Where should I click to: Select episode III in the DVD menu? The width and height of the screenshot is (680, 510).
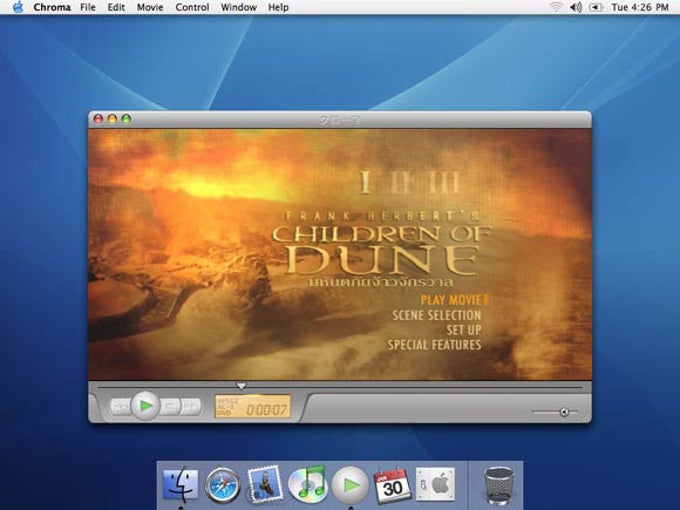point(443,182)
